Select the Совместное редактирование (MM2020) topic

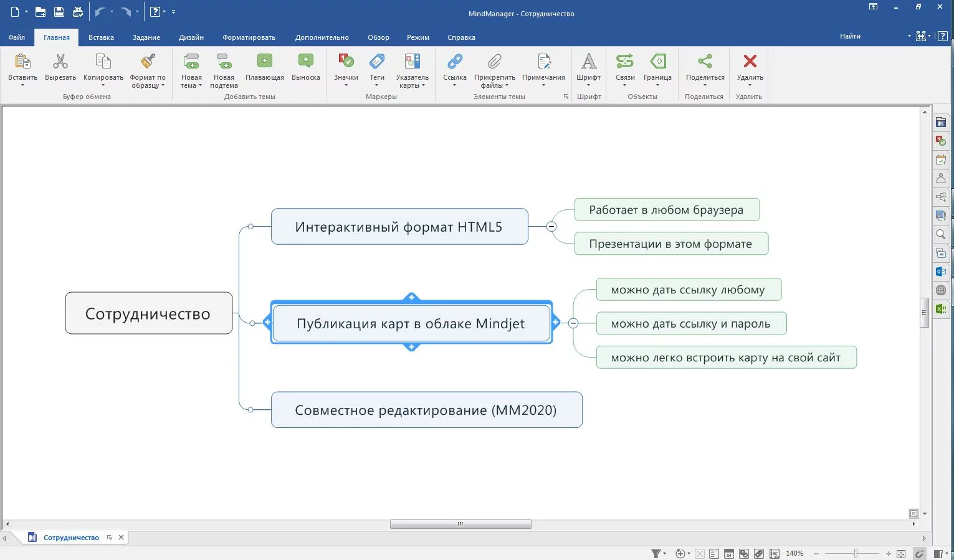coord(427,410)
